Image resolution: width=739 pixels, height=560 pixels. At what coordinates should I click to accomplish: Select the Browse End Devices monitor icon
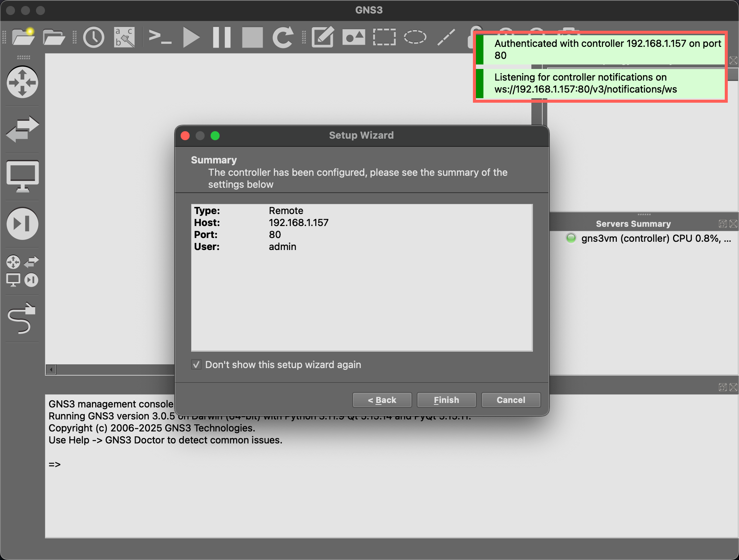pyautogui.click(x=22, y=176)
